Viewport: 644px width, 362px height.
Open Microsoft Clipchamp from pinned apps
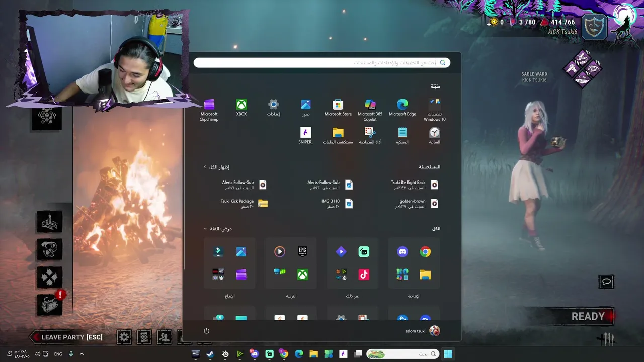(x=209, y=110)
